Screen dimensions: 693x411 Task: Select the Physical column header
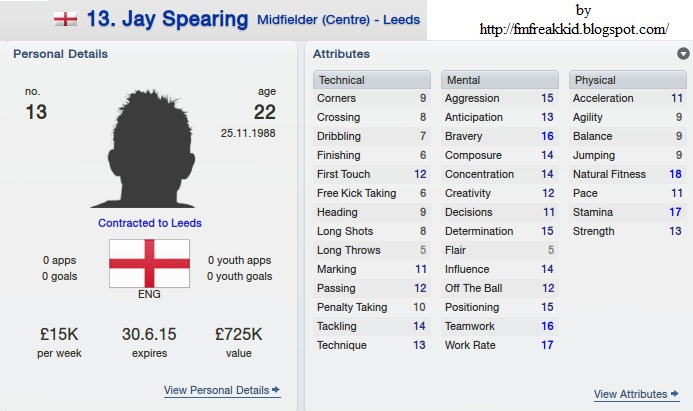point(628,80)
